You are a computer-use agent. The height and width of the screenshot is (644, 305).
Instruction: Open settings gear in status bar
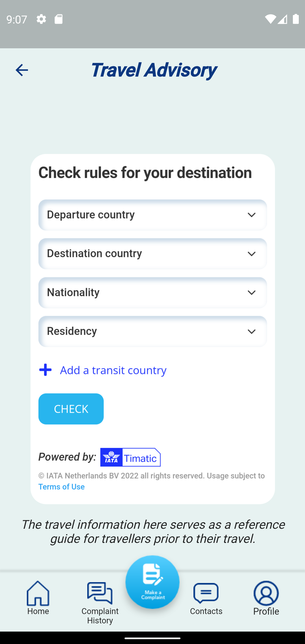(41, 19)
